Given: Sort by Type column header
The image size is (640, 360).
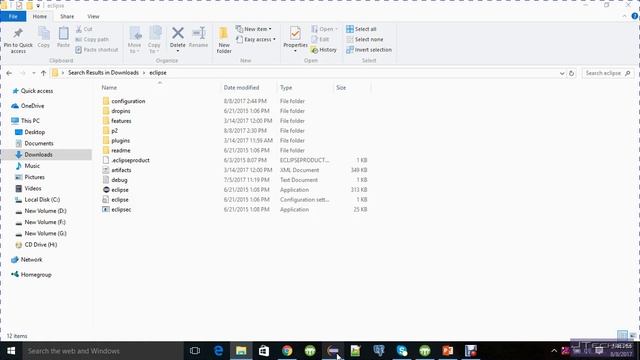Looking at the screenshot, I should 286,87.
